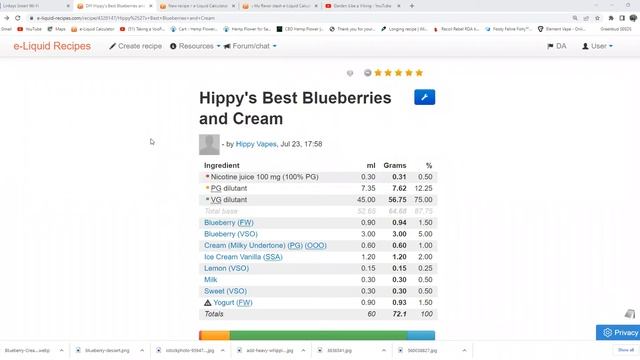Click the warning triangle next to Yogurt
The image size is (640, 360).
[x=207, y=303]
